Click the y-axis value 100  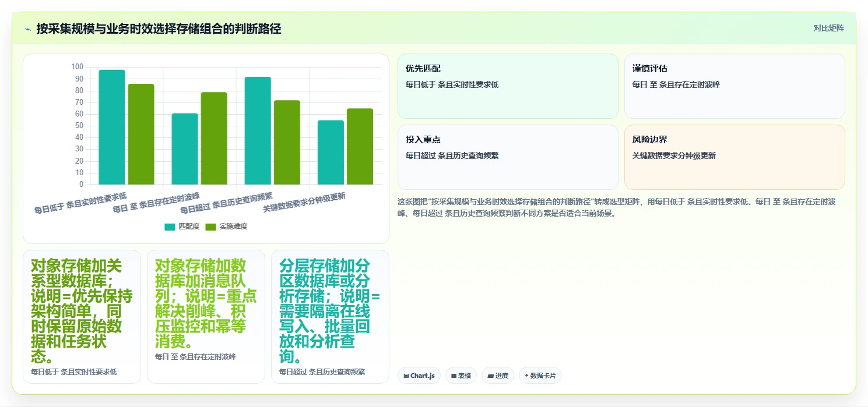pos(78,67)
